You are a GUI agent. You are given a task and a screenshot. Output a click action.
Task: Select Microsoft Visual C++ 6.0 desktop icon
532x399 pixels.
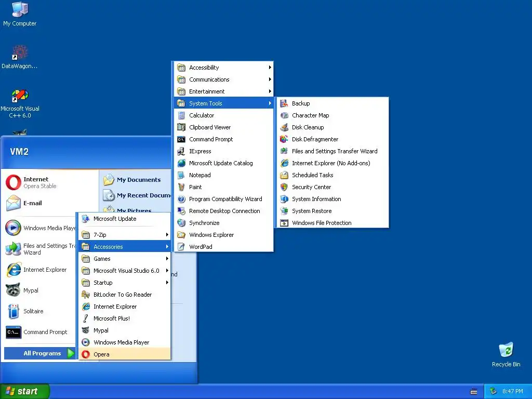20,103
